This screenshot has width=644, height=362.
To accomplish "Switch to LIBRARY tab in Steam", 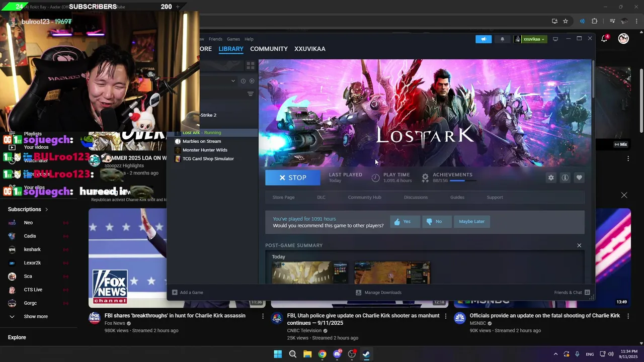I will click(231, 49).
